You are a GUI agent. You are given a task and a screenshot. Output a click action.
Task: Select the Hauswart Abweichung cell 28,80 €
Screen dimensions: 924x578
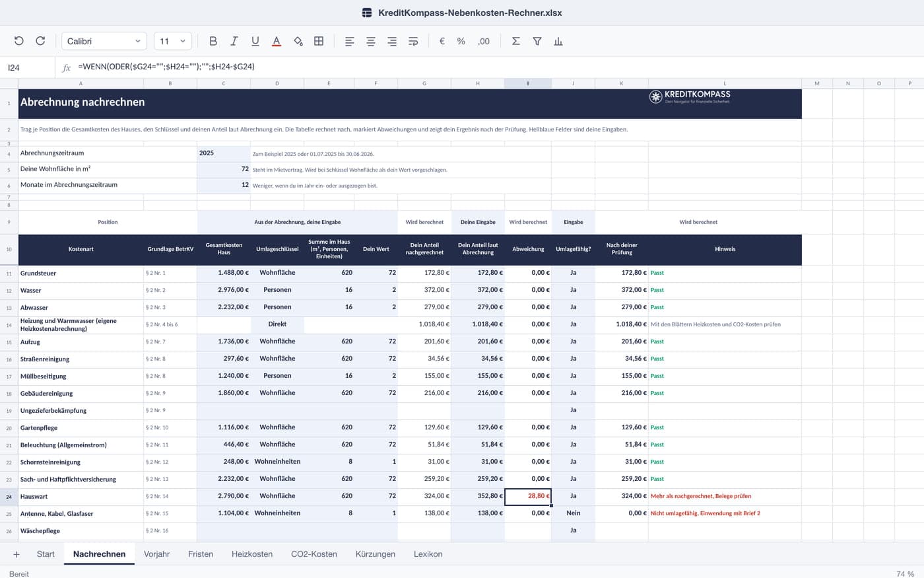[528, 496]
